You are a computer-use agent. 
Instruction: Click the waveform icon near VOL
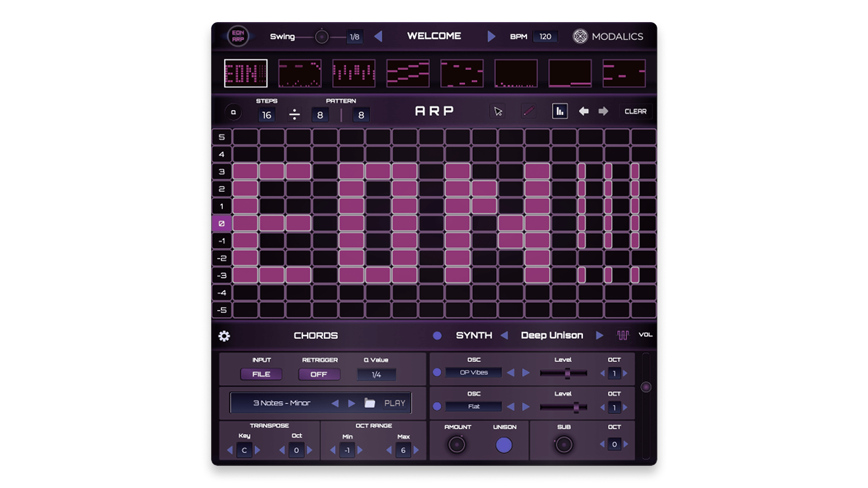(x=623, y=335)
